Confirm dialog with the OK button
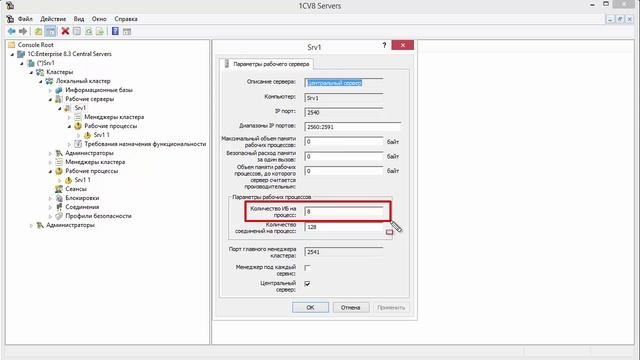The image size is (640, 360). point(310,307)
